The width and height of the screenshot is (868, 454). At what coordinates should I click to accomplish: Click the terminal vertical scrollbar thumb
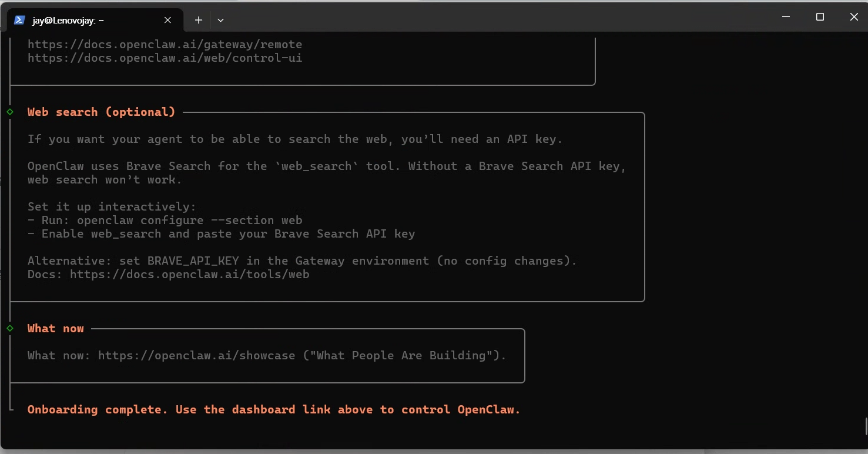pyautogui.click(x=866, y=426)
